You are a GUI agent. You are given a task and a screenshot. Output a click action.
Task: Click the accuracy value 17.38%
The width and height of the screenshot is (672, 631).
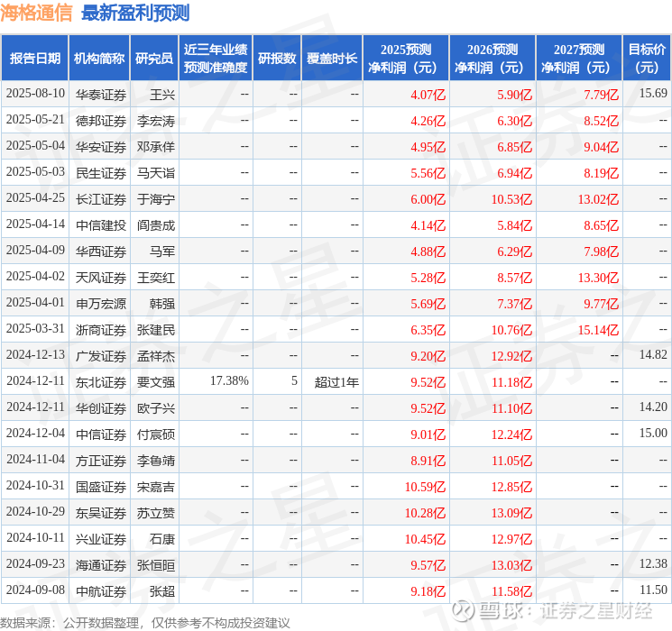pos(229,380)
